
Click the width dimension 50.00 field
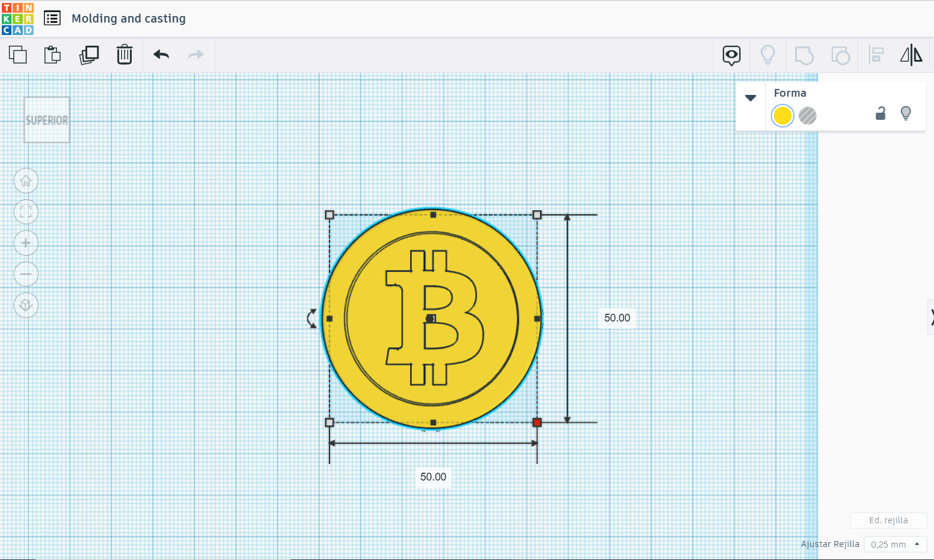433,477
